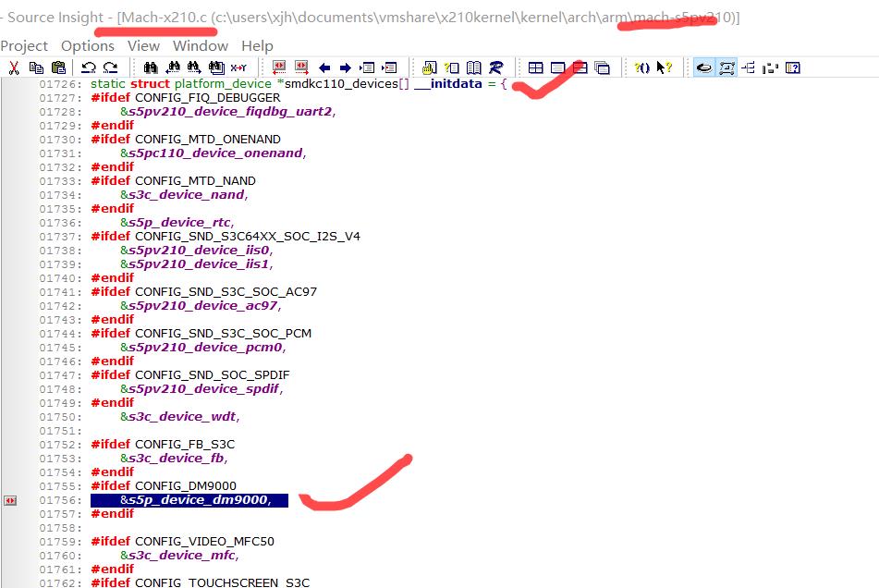Click the Cut scissors icon
879x588 pixels.
point(14,67)
